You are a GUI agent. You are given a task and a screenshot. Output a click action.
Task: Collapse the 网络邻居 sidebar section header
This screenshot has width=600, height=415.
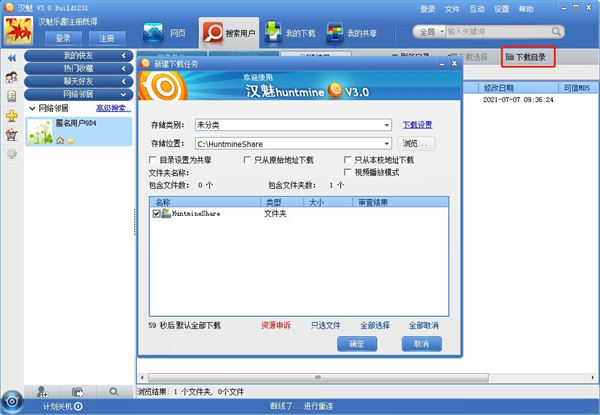(78, 94)
